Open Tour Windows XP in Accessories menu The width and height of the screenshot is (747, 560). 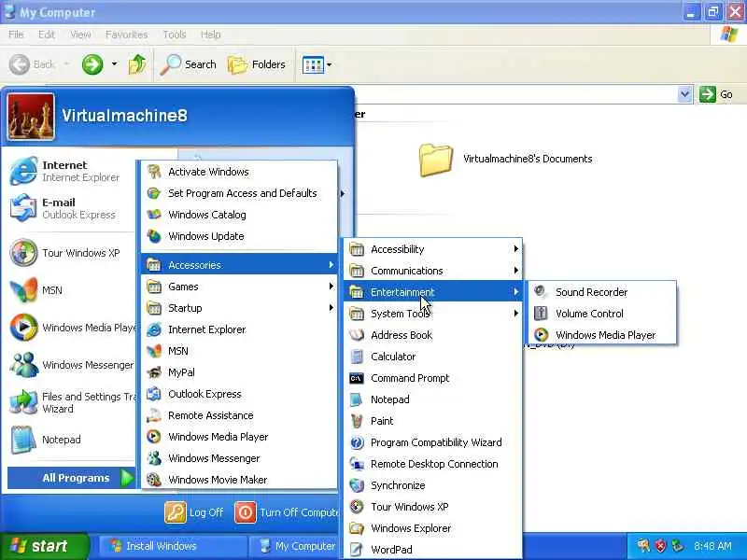click(432, 507)
